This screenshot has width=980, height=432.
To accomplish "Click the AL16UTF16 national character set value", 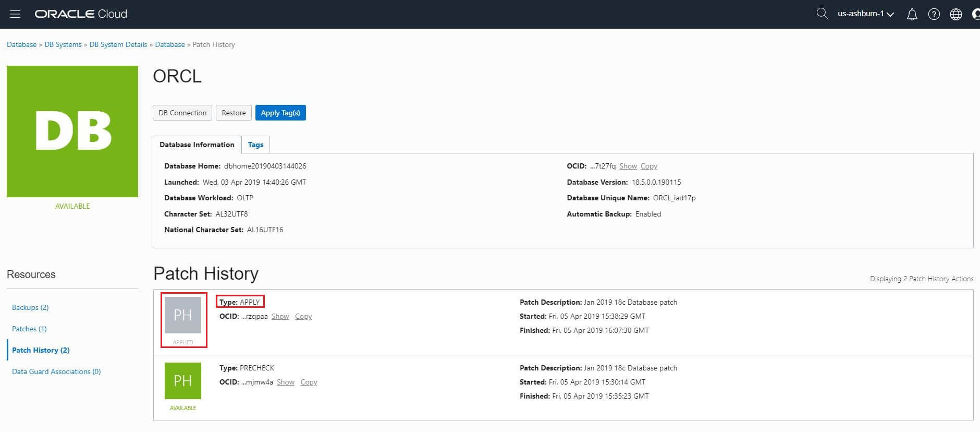I will pos(265,230).
